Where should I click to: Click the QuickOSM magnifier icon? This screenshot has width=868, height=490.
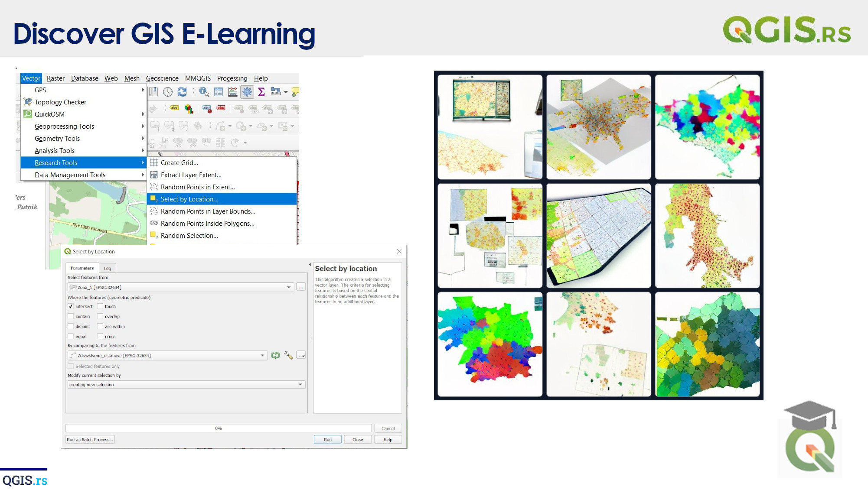28,114
